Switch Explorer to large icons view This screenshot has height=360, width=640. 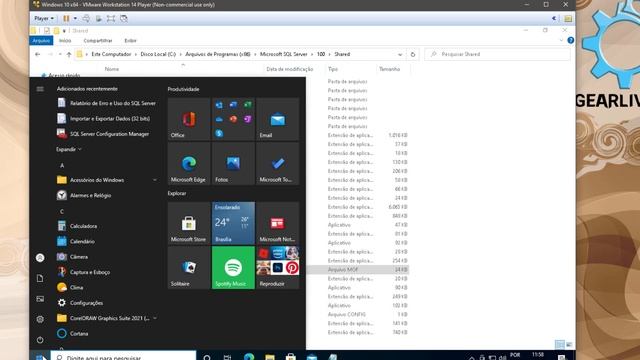(x=569, y=344)
